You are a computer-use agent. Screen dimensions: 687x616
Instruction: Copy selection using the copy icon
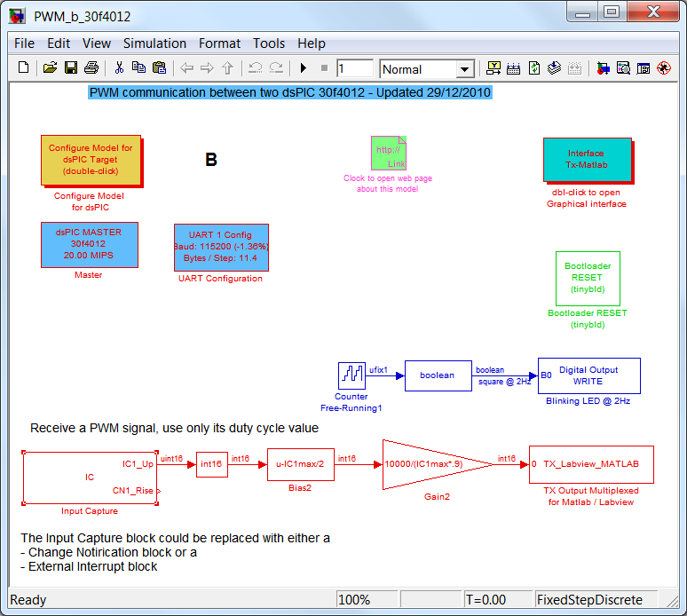coord(138,68)
